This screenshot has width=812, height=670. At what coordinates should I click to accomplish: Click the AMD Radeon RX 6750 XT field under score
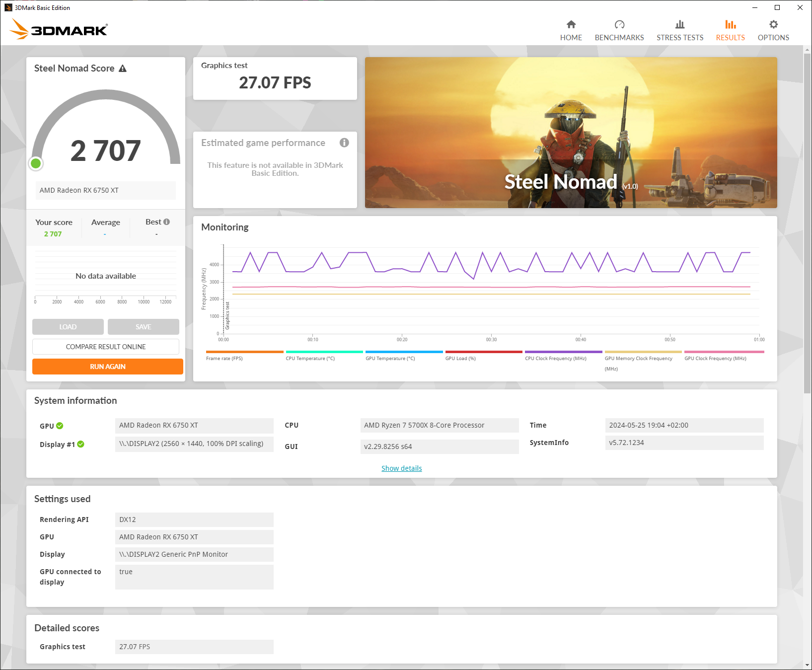(105, 190)
